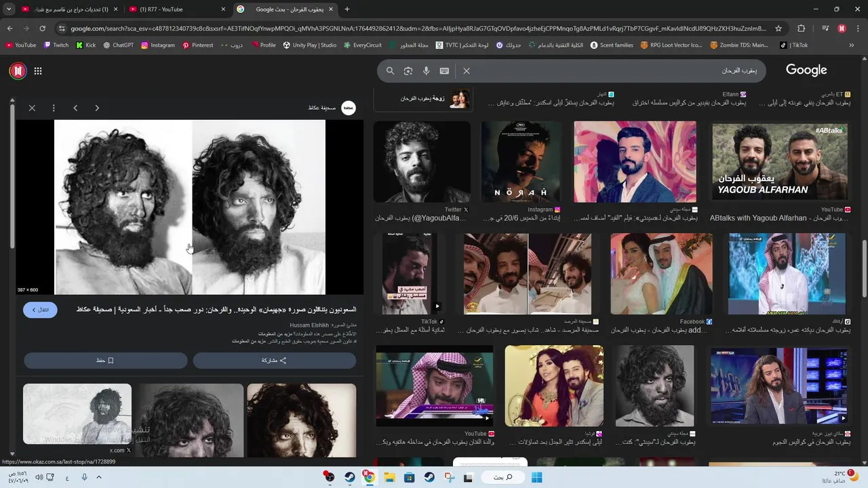868x488 pixels.
Task: Click the search query text field
Action: [x=617, y=70]
